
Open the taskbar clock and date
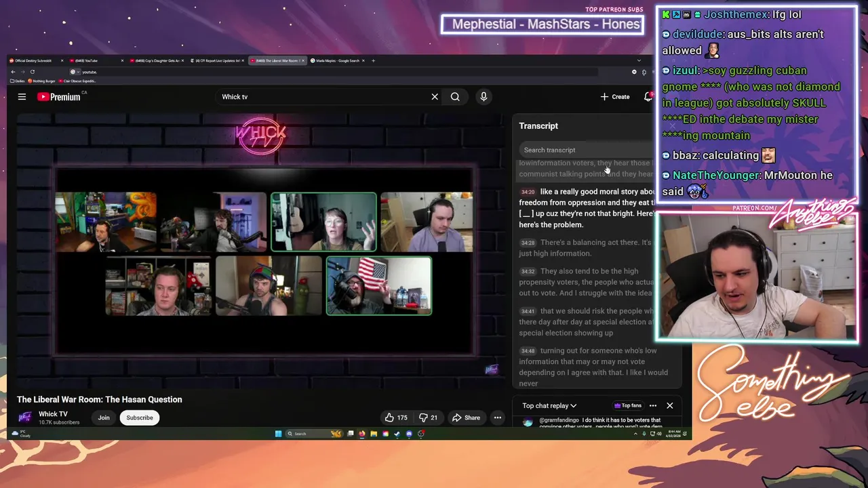(x=674, y=434)
